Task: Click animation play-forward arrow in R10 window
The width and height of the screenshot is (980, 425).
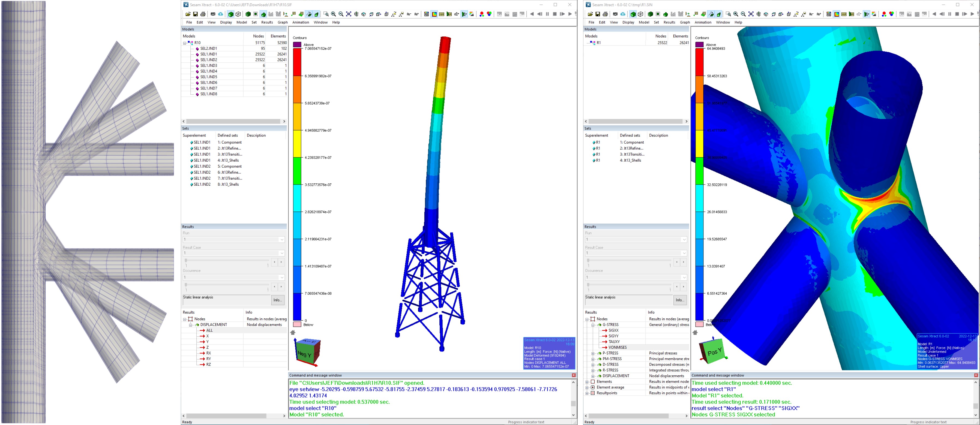Action: [x=570, y=14]
